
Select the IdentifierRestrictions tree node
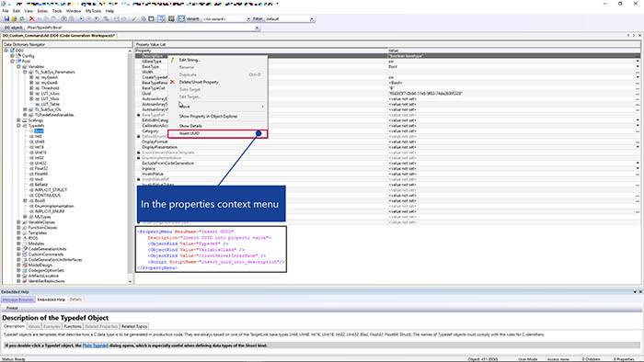(x=47, y=281)
